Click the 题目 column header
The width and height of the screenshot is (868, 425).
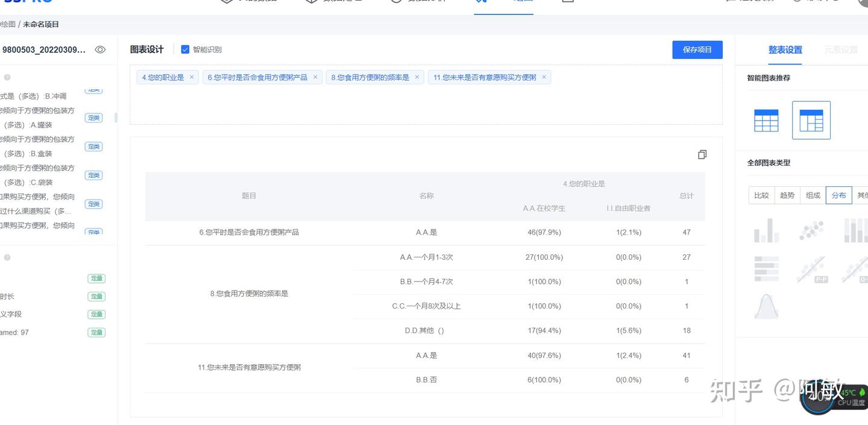point(249,196)
